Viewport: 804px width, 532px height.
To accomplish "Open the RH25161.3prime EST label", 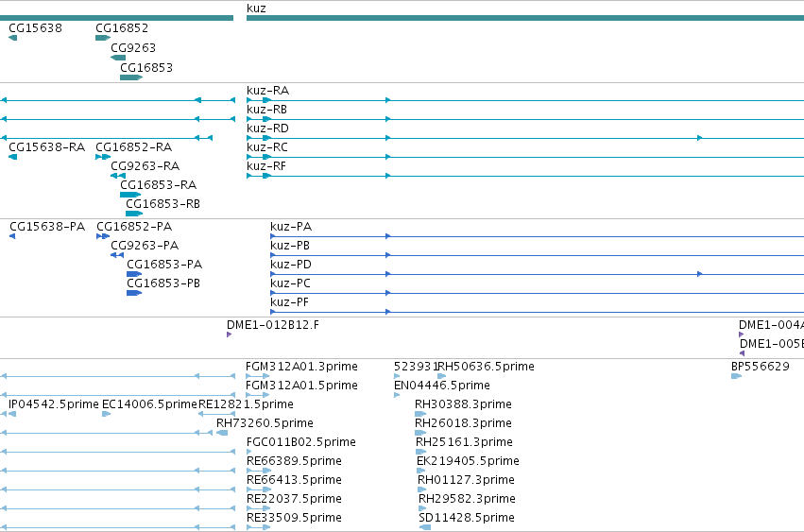I will point(464,442).
